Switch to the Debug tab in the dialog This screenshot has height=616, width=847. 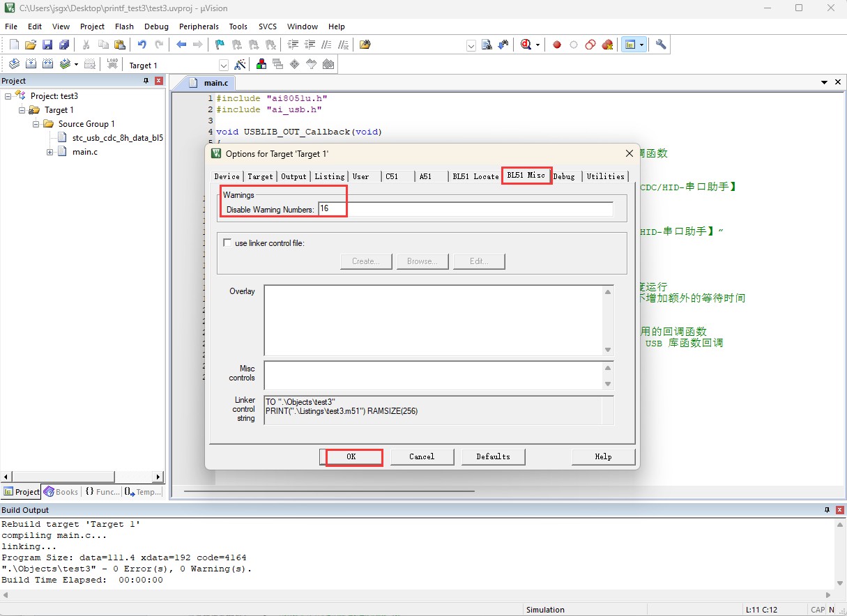click(x=564, y=176)
